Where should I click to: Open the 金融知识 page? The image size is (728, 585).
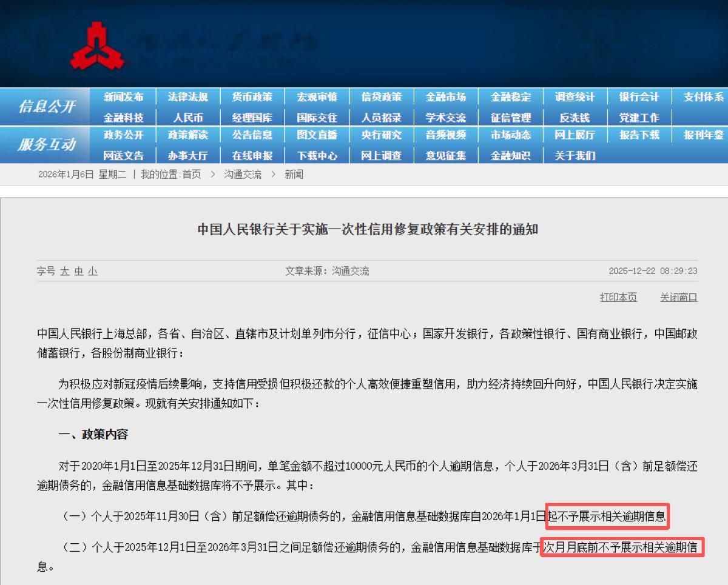pos(511,155)
